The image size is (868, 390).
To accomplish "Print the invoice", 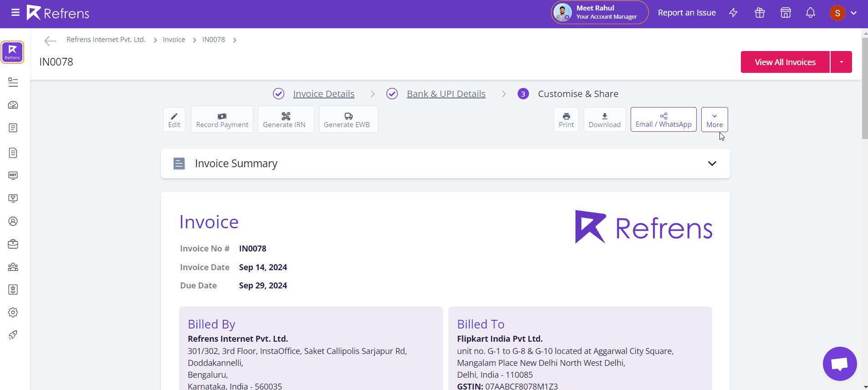I will click(566, 120).
